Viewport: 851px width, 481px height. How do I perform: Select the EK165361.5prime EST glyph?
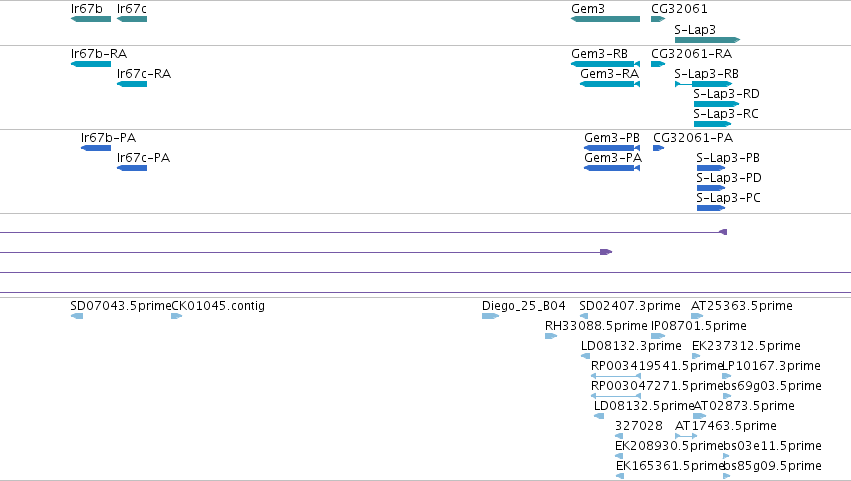pyautogui.click(x=620, y=476)
